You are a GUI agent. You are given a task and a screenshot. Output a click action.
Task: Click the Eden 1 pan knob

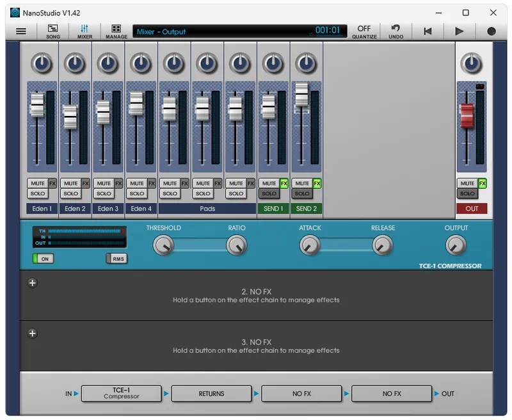[42, 63]
